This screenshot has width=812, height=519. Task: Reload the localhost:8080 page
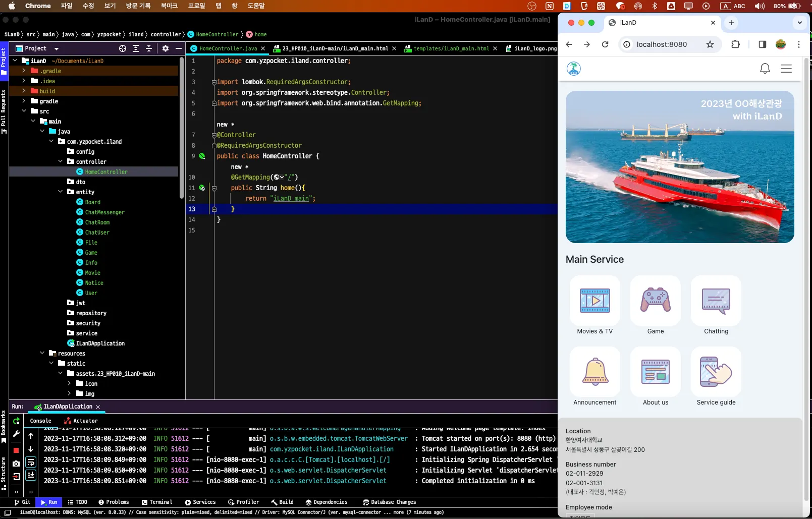coord(605,44)
